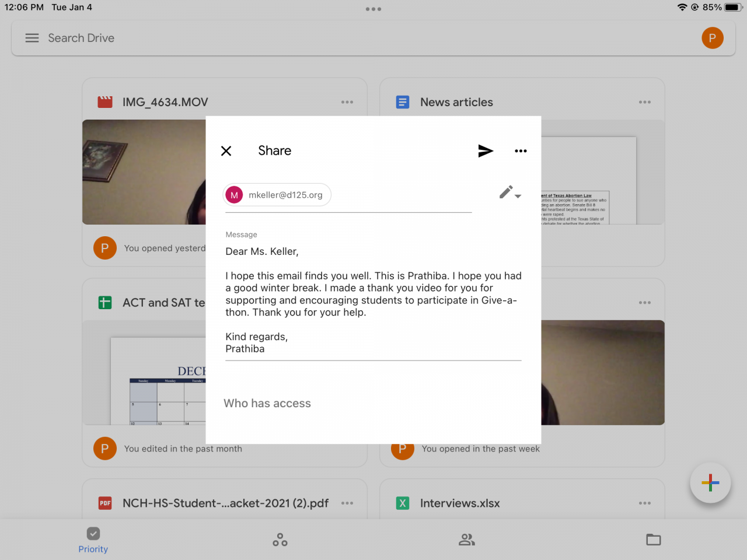The height and width of the screenshot is (560, 747).
Task: Select the mkeller@d125.org recipient chip
Action: pyautogui.click(x=277, y=195)
